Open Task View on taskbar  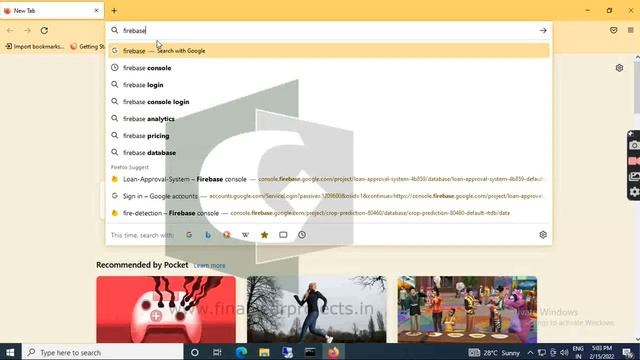[217, 352]
